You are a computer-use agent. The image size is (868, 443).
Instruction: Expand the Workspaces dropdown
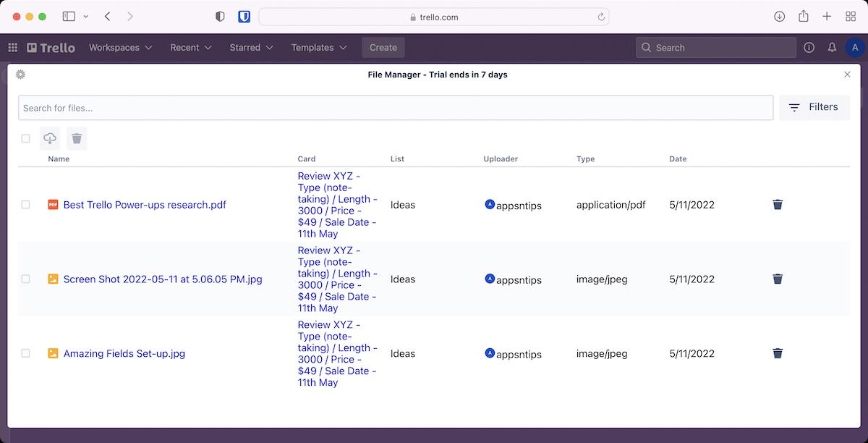[120, 48]
